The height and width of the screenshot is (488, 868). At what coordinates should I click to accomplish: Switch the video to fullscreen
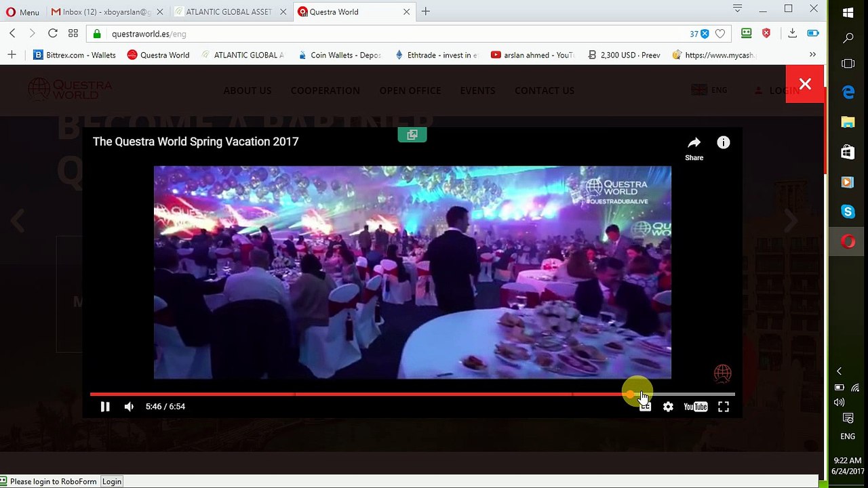click(724, 407)
